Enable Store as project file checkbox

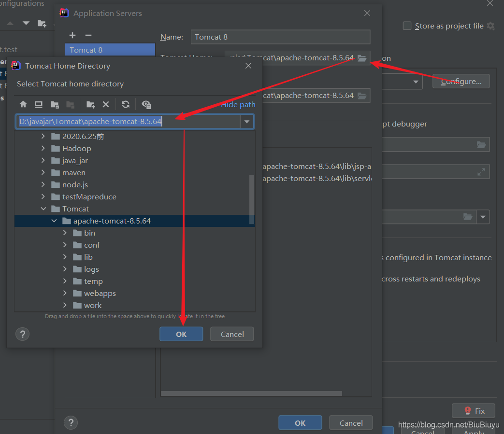pyautogui.click(x=407, y=26)
